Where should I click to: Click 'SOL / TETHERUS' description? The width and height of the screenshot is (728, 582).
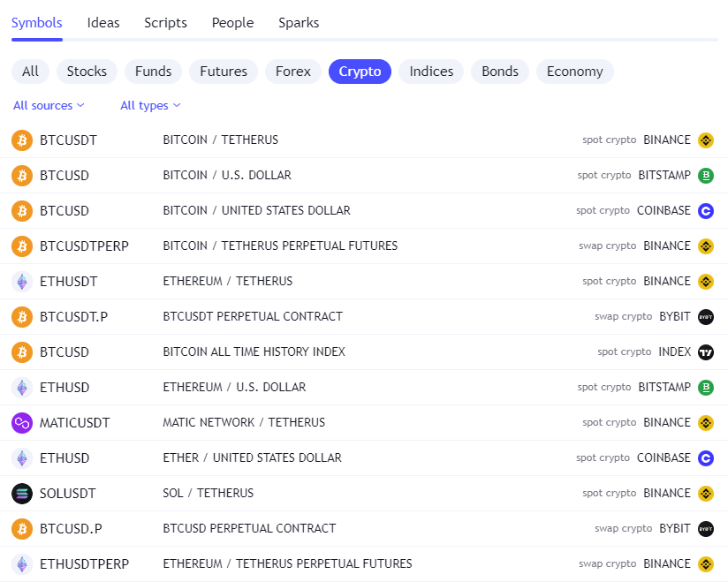(208, 494)
